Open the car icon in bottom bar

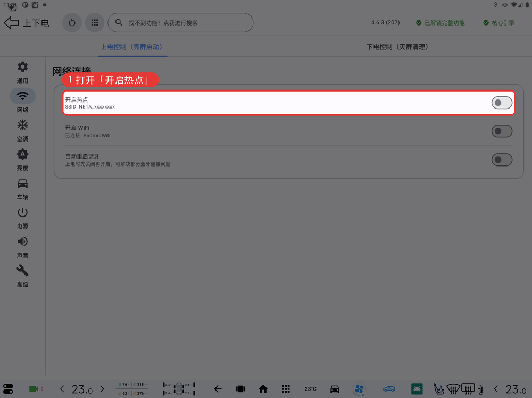(x=335, y=389)
